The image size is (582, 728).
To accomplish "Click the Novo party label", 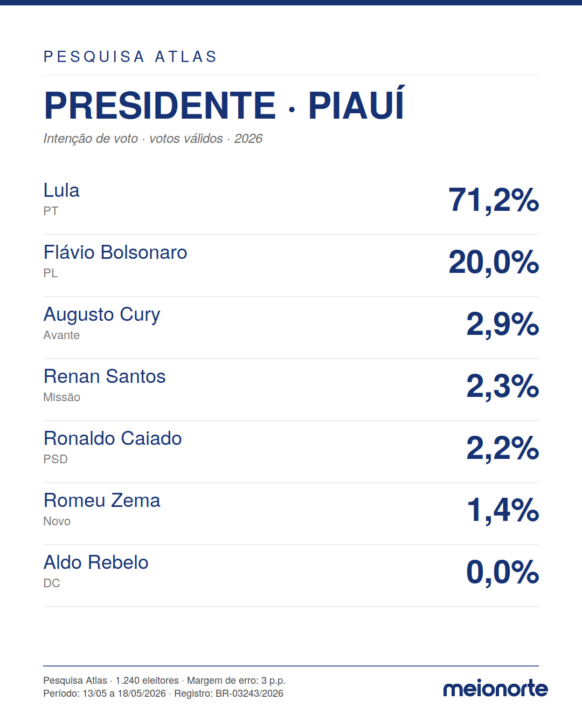I will 57,521.
